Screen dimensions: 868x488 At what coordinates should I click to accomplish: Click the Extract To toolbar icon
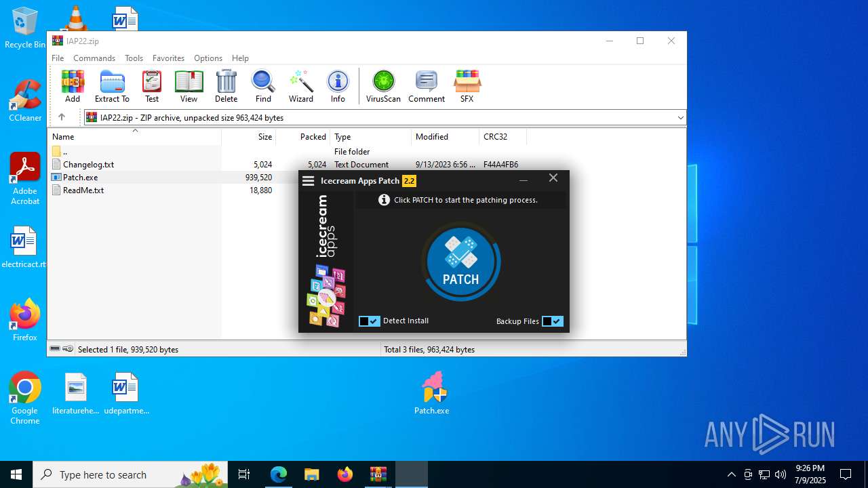112,86
